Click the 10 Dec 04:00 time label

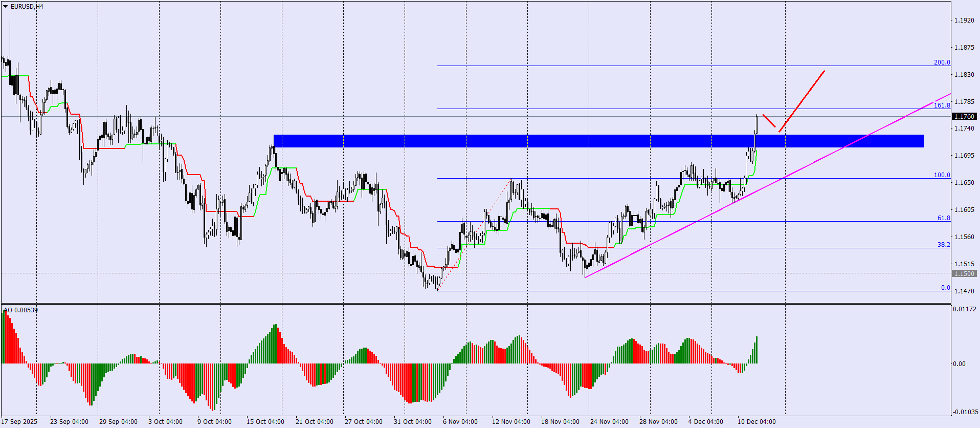[x=756, y=422]
